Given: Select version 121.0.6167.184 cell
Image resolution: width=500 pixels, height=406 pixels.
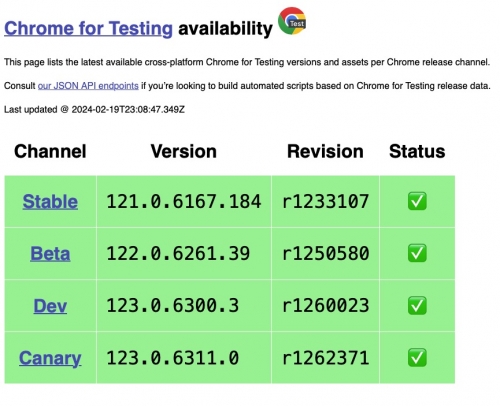Looking at the screenshot, I should point(184,202).
